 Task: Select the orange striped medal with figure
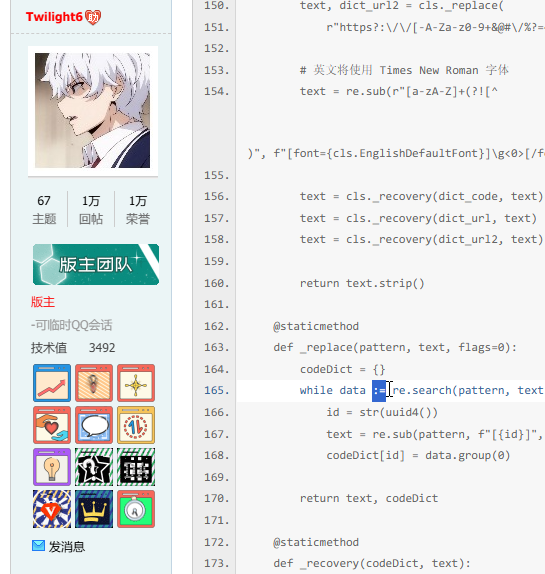point(94,383)
